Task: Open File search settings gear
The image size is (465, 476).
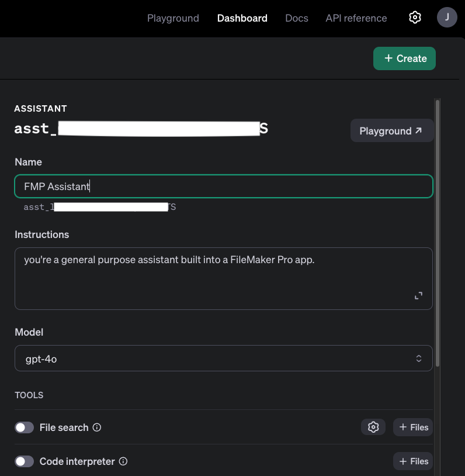Action: pos(373,427)
